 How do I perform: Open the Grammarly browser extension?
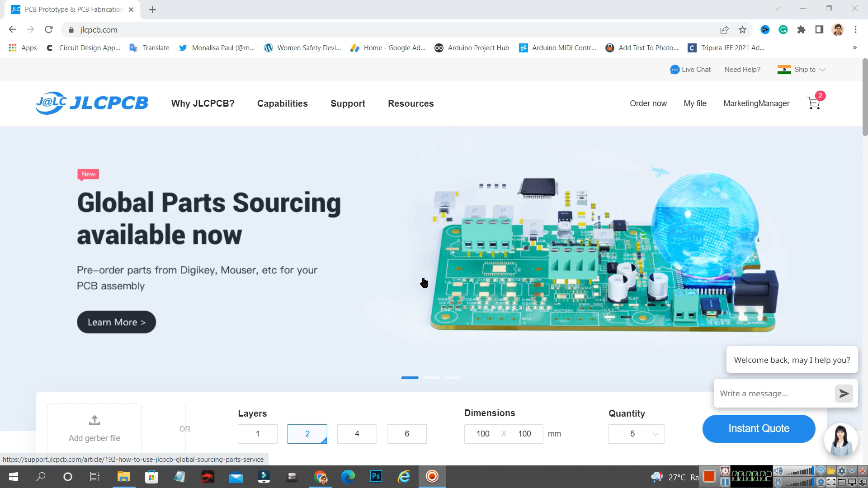coord(783,29)
